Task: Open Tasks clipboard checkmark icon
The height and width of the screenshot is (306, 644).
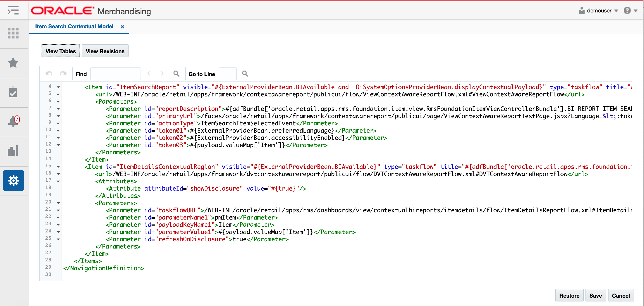Action: point(13,92)
